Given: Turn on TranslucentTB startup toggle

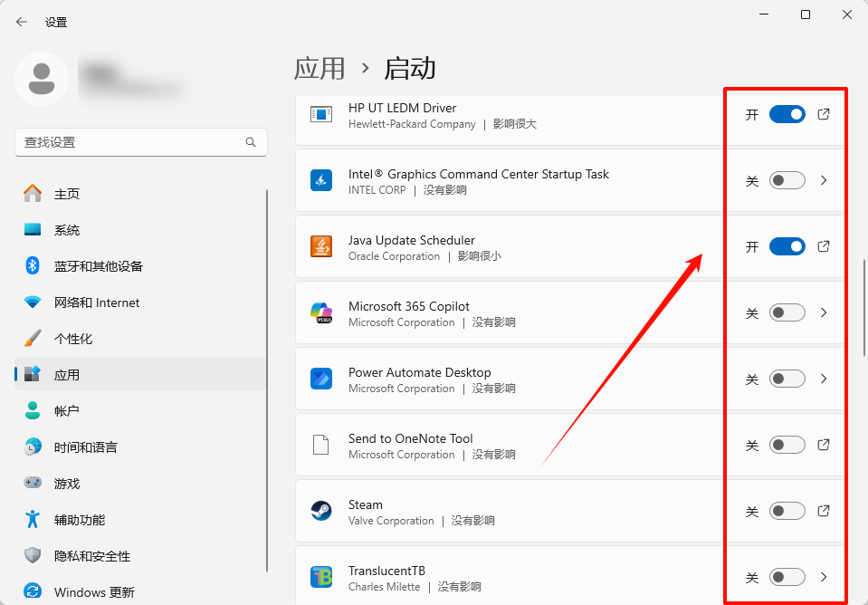Looking at the screenshot, I should coord(787,577).
